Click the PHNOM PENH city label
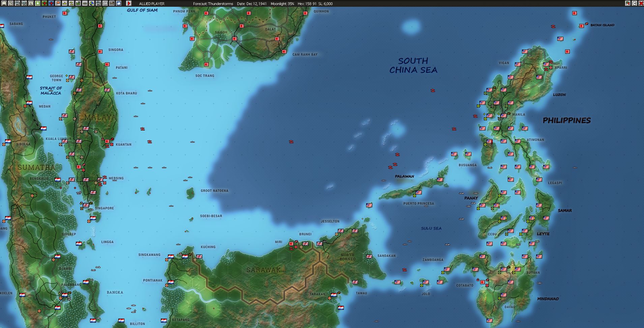The width and height of the screenshot is (644, 328). pos(184,11)
